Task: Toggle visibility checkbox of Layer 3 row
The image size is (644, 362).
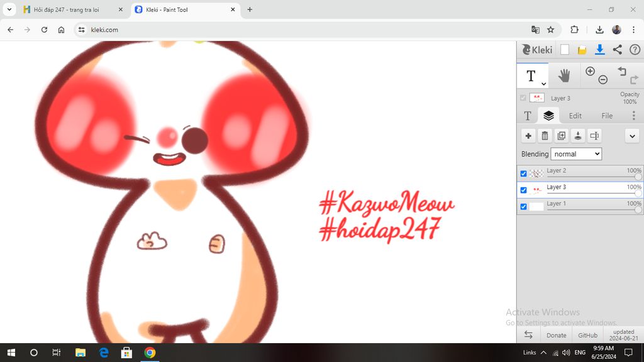Action: click(523, 190)
